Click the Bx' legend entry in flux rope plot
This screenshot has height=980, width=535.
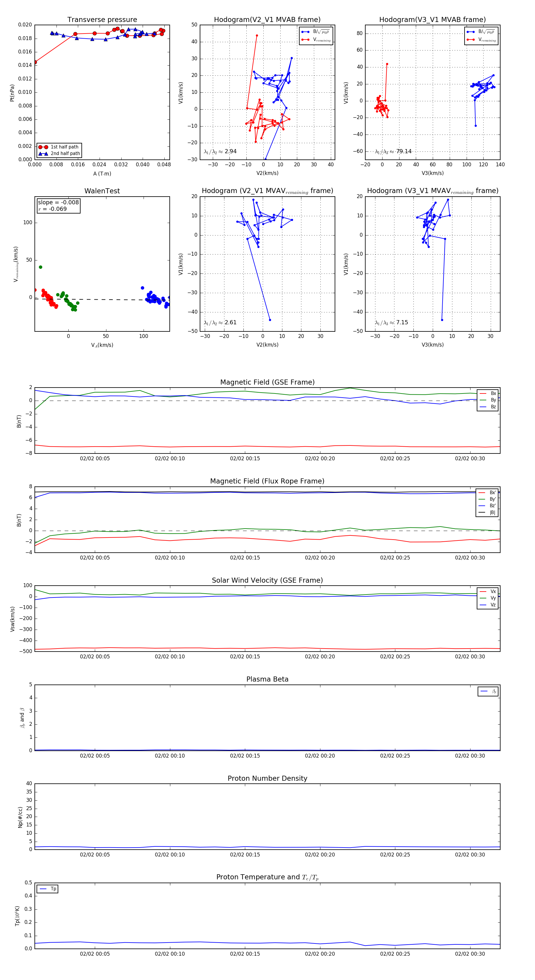pyautogui.click(x=487, y=492)
